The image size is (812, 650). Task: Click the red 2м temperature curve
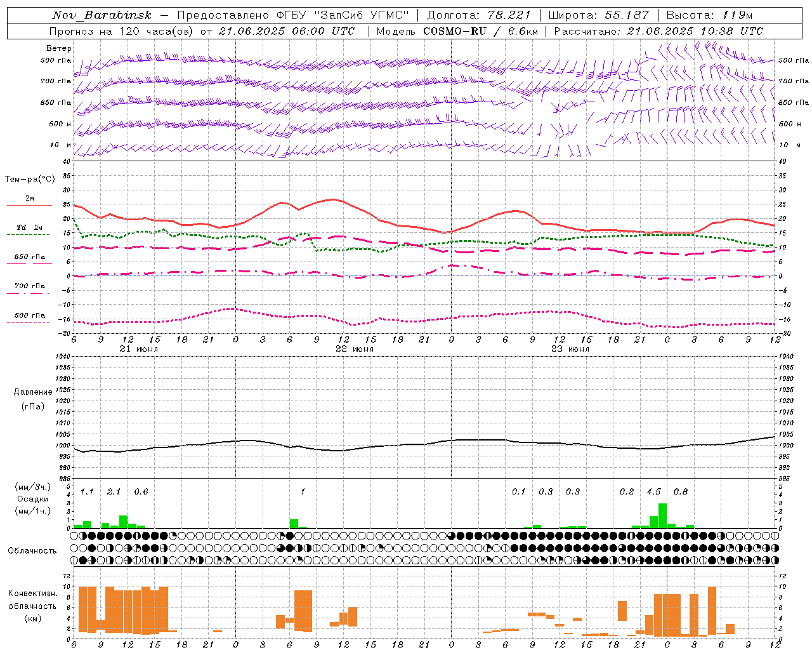425,228
